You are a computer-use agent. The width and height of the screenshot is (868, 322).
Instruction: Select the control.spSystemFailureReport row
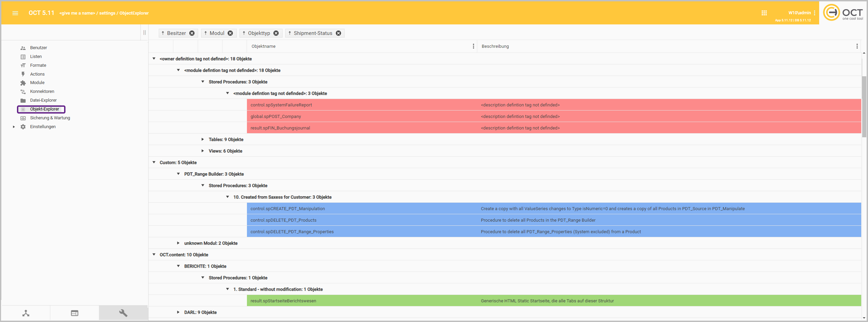tap(281, 105)
